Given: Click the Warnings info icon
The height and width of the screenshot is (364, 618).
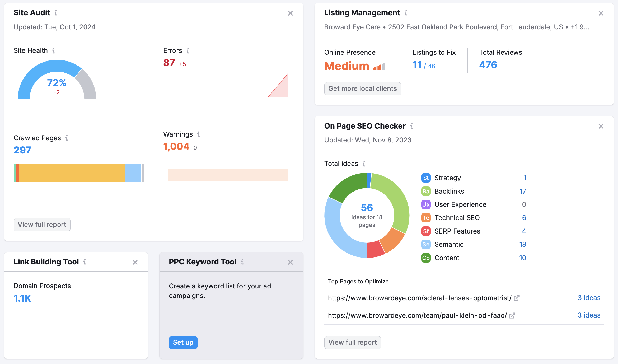Looking at the screenshot, I should point(199,134).
